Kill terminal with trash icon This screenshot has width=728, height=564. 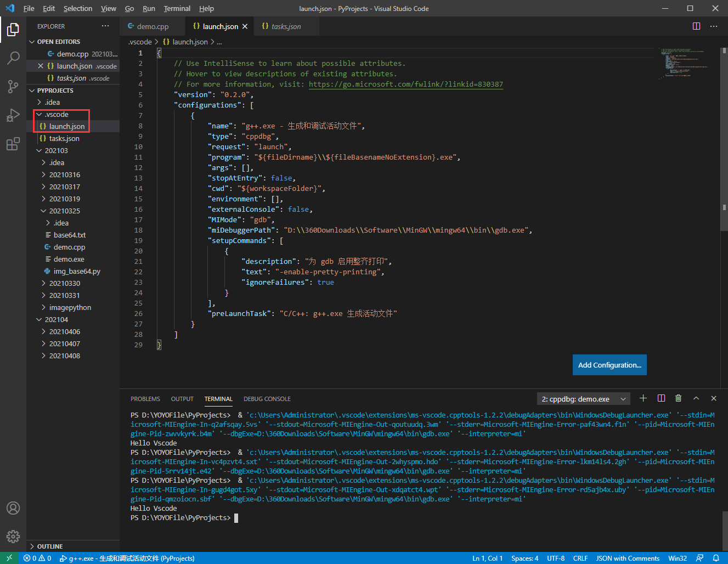click(679, 398)
